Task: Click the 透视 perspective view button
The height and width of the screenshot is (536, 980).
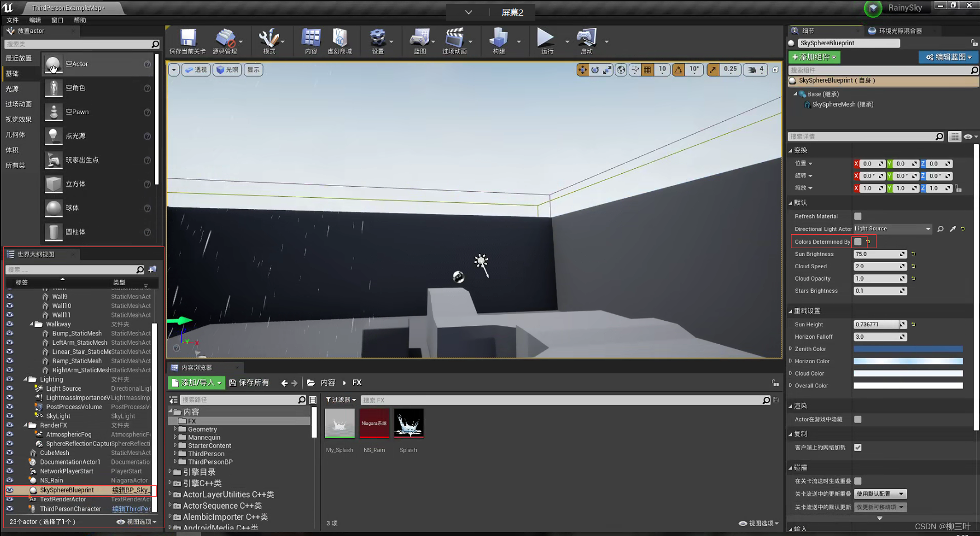Action: 196,70
